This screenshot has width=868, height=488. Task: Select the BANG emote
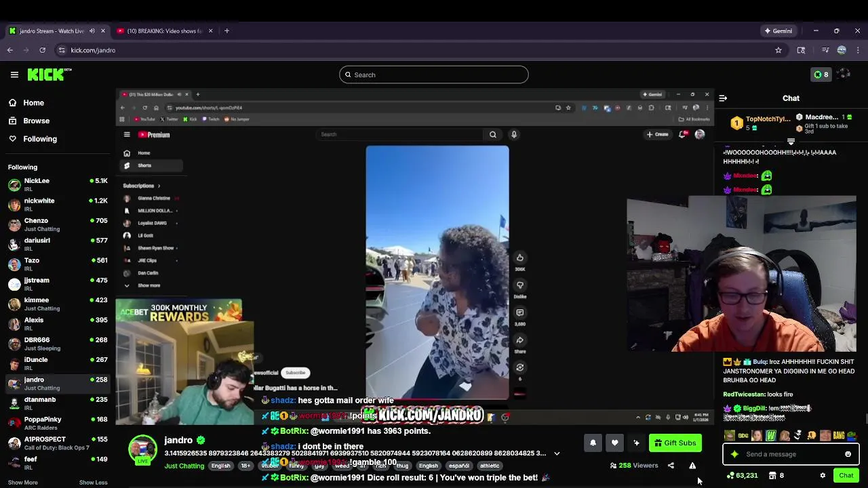pos(839,436)
